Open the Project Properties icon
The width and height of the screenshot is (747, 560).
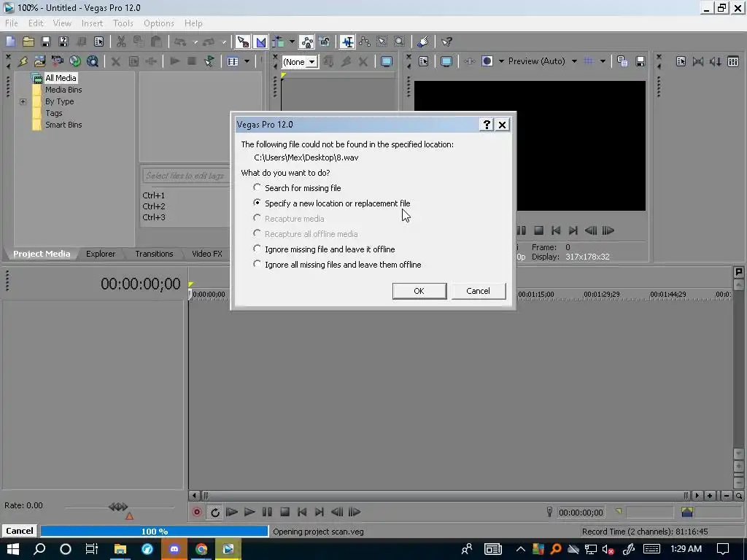coord(98,42)
